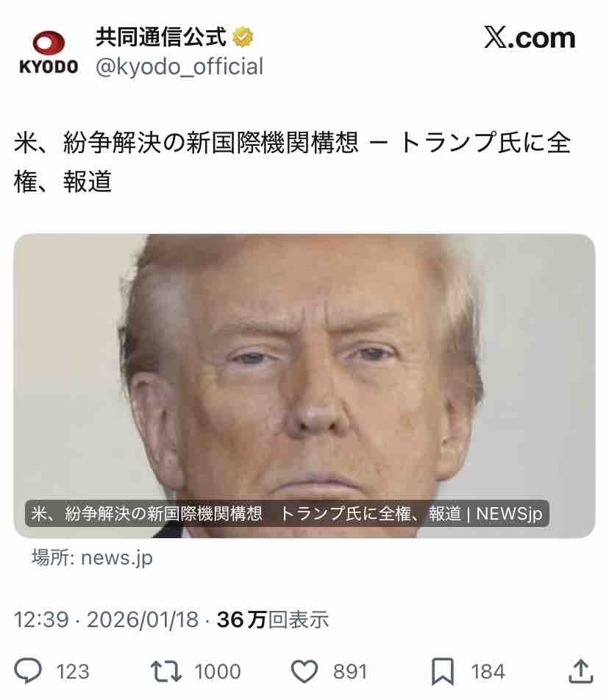Image resolution: width=609 pixels, height=700 pixels.
Task: Click the 12:39 timestamp
Action: point(41,620)
